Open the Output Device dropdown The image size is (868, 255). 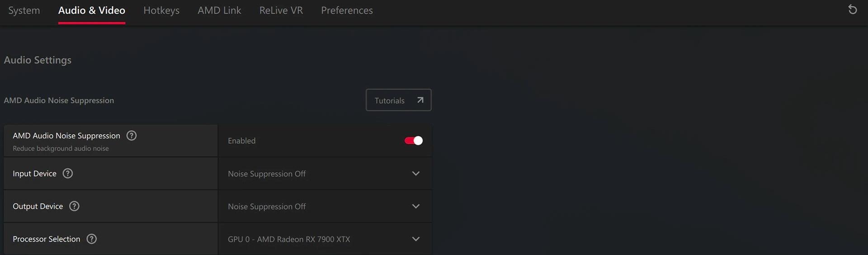[x=325, y=206]
